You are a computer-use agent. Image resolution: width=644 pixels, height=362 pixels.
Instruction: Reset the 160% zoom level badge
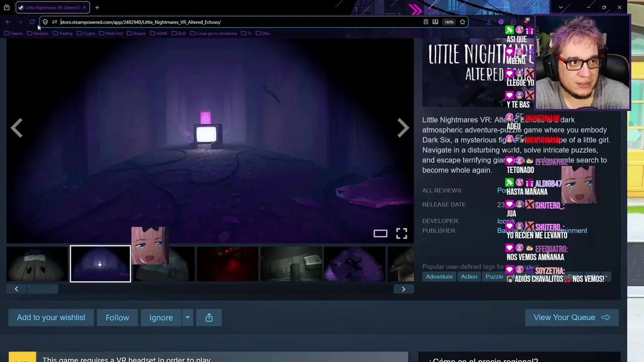[449, 22]
